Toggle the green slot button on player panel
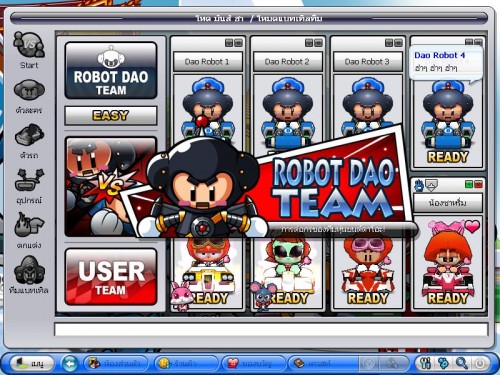Screen dimensions: 500x375 (x=469, y=184)
